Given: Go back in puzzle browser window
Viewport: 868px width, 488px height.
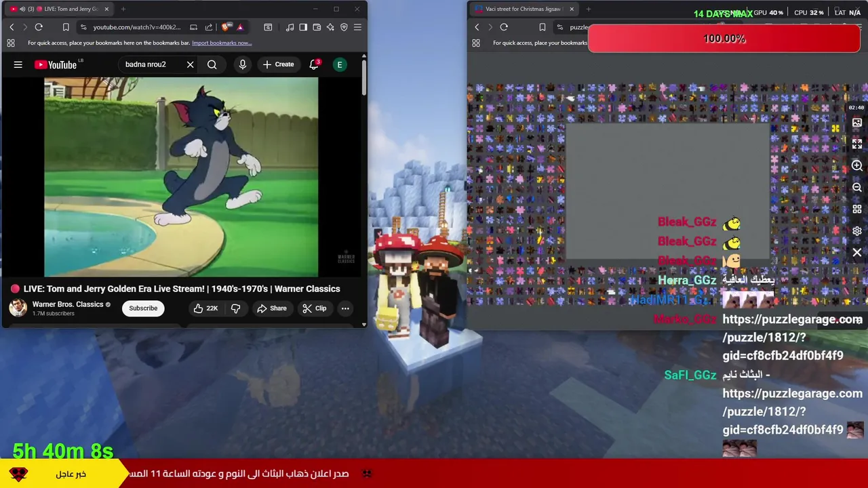Looking at the screenshot, I should point(477,27).
